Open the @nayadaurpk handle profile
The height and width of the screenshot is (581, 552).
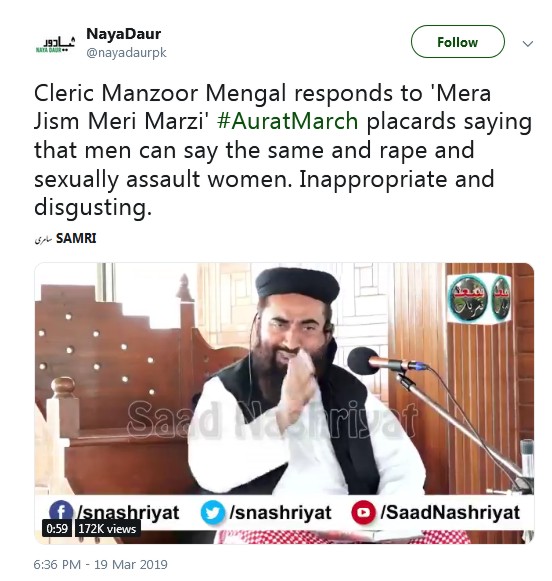(126, 53)
